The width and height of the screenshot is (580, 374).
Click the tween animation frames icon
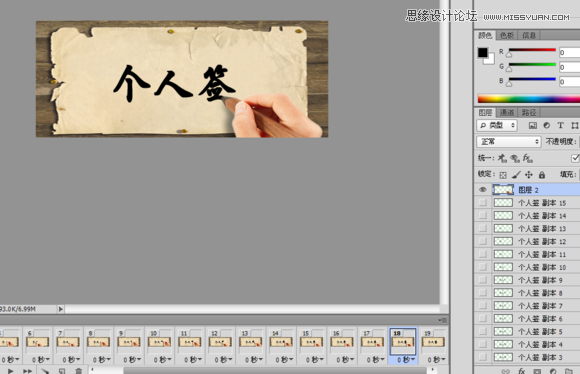pyautogui.click(x=45, y=371)
